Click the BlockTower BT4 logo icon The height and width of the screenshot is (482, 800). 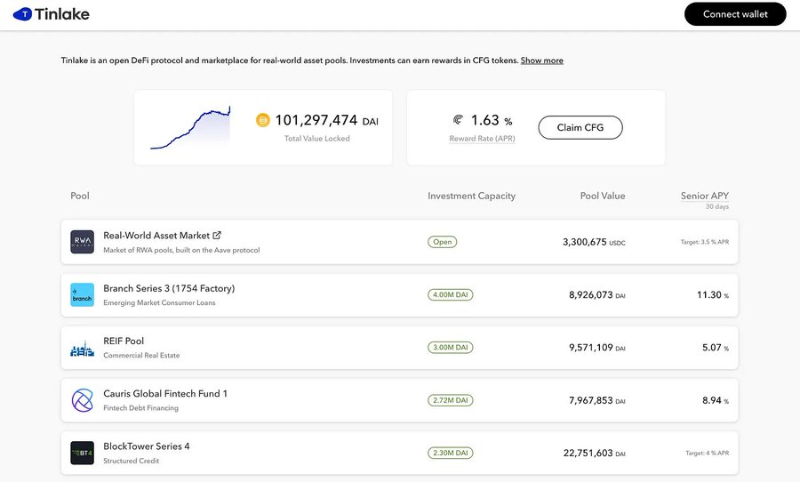click(x=82, y=453)
